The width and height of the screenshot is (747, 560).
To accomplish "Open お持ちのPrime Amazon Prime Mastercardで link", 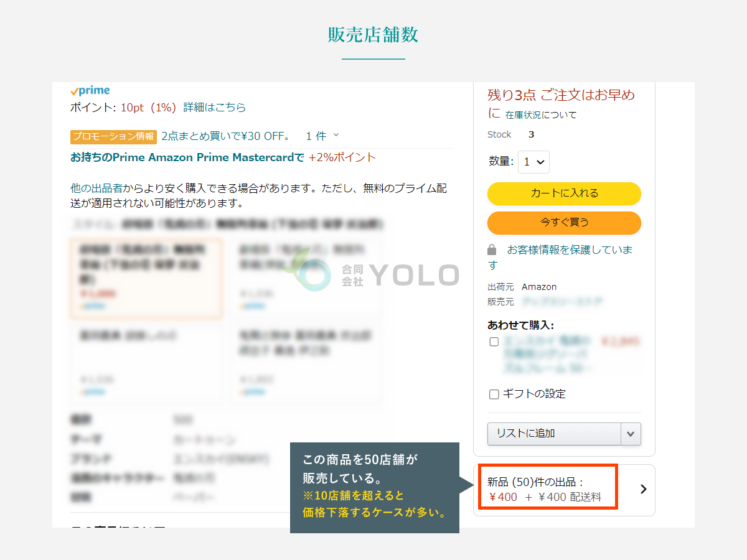I will click(187, 157).
